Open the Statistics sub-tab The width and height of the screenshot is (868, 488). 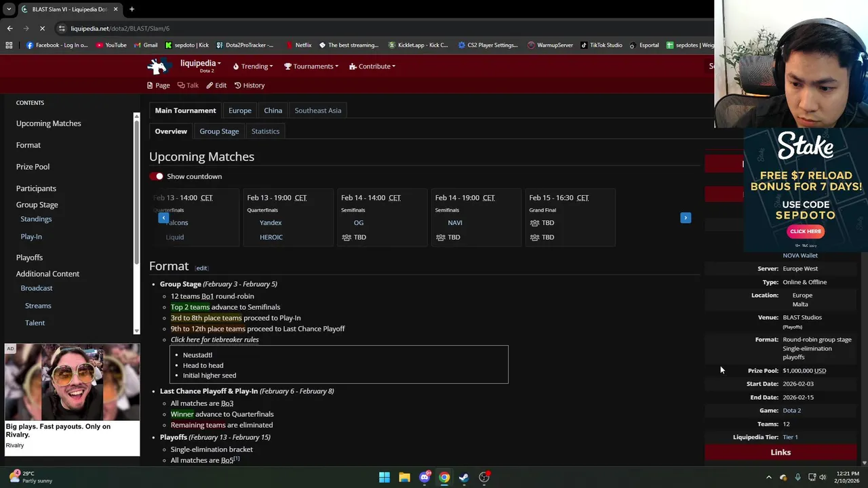pyautogui.click(x=265, y=131)
